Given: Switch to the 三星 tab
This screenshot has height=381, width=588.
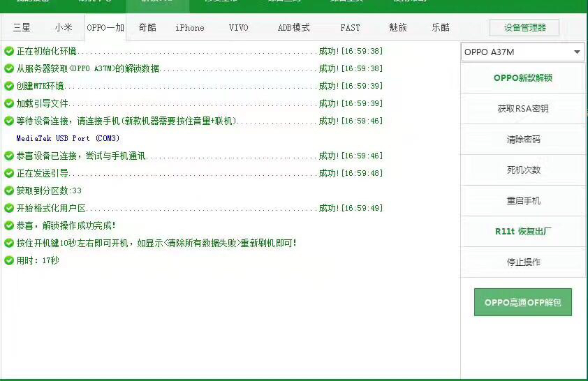Looking at the screenshot, I should [x=22, y=27].
